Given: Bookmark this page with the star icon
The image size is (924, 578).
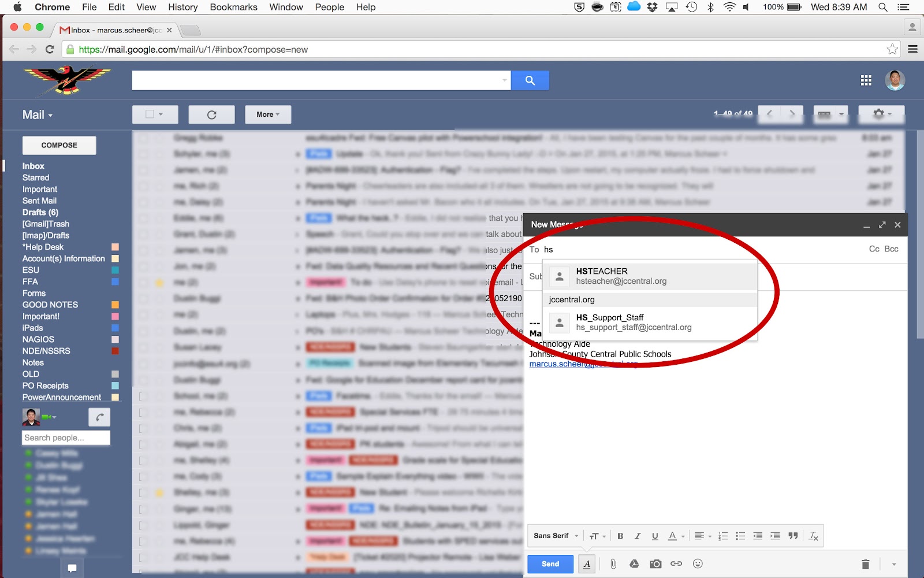Looking at the screenshot, I should pos(892,49).
